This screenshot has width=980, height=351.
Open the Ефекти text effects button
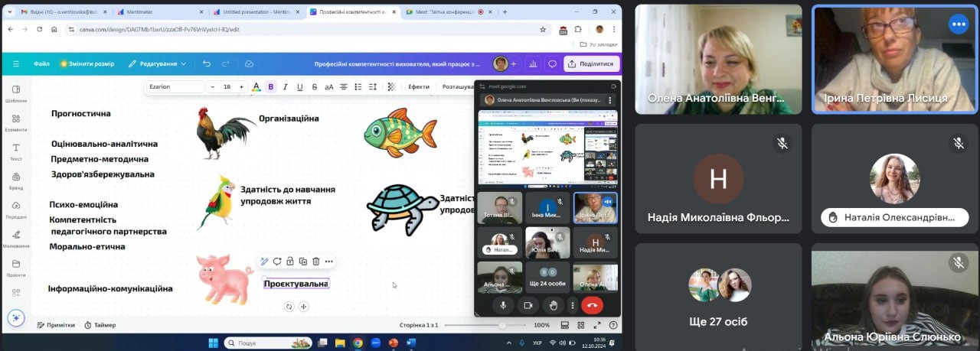pos(419,87)
